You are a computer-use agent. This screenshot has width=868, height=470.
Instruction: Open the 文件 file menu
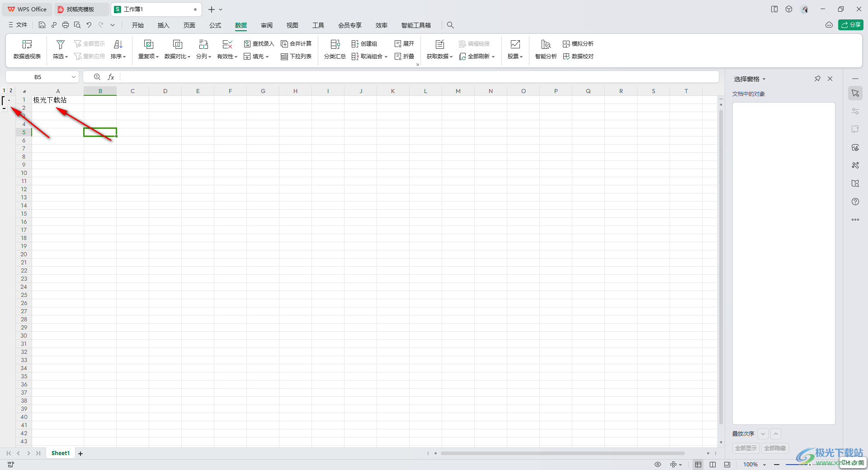[18, 25]
